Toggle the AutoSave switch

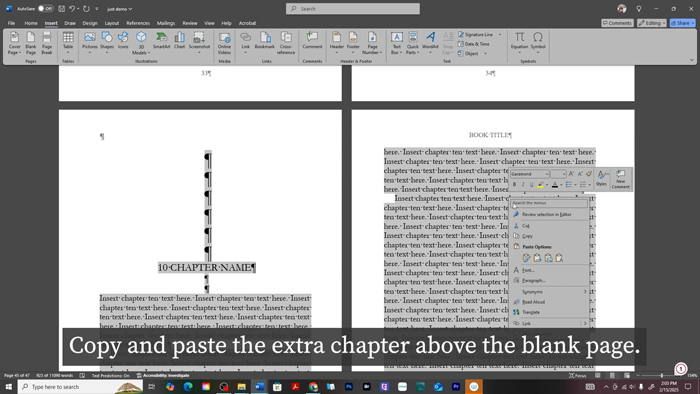pyautogui.click(x=45, y=8)
